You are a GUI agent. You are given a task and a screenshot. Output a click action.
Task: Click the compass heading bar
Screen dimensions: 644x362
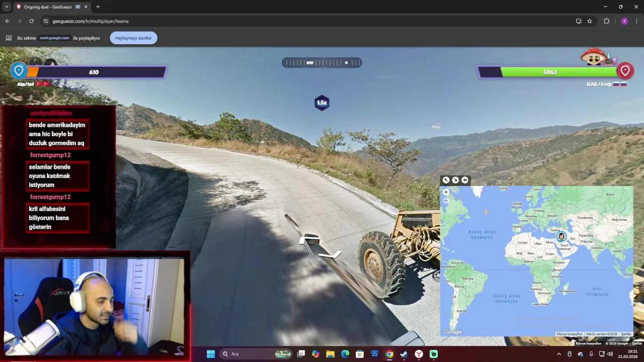(x=322, y=63)
